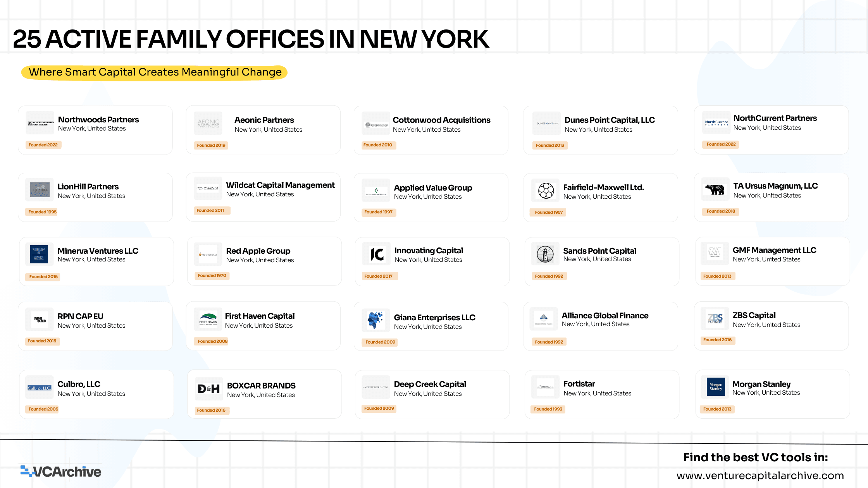
Task: Click Founded 1970 tag on Red Apple Group
Action: [212, 276]
